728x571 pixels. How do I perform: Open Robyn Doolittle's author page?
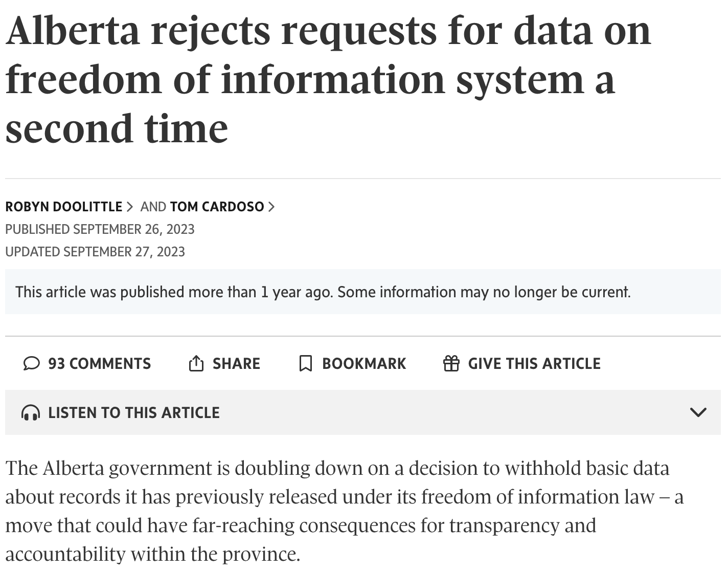64,207
